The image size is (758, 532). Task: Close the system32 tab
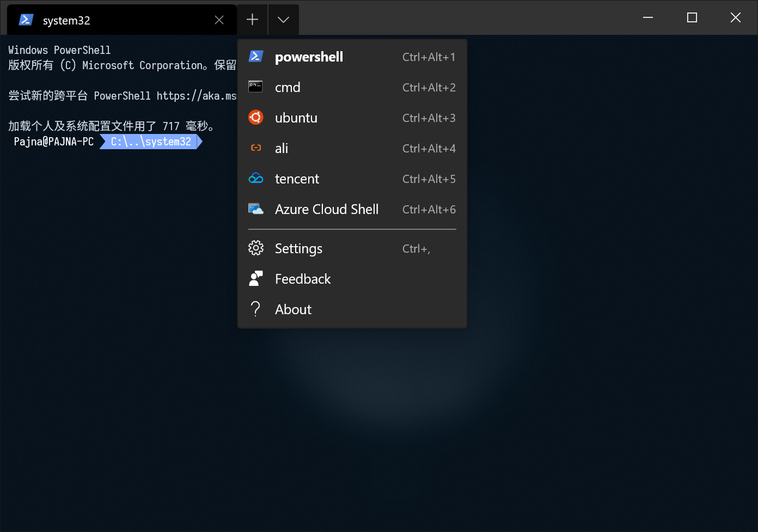(x=219, y=20)
